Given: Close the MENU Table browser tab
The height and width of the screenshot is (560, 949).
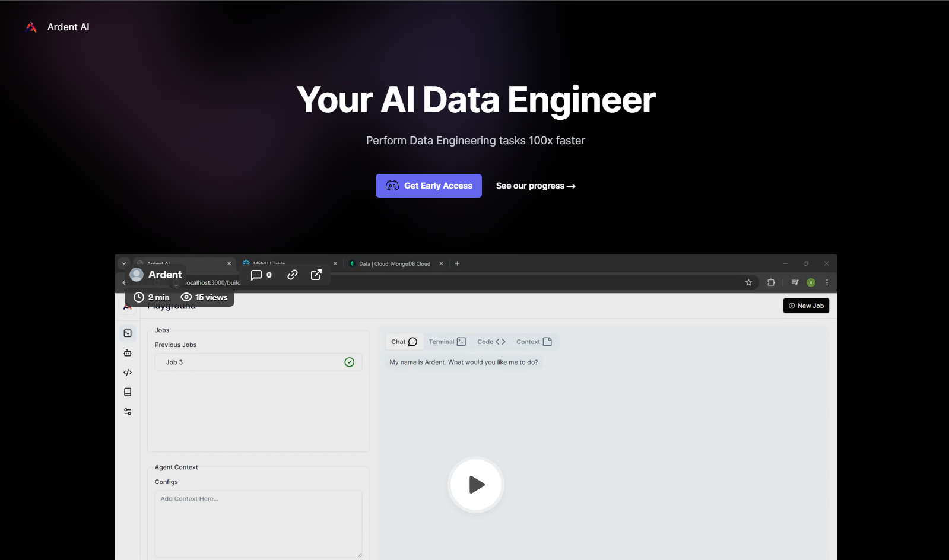Looking at the screenshot, I should tap(335, 264).
